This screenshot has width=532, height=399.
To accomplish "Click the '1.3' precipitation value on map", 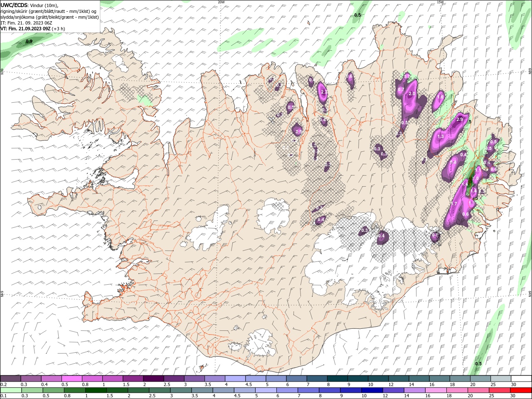I will pos(441,136).
